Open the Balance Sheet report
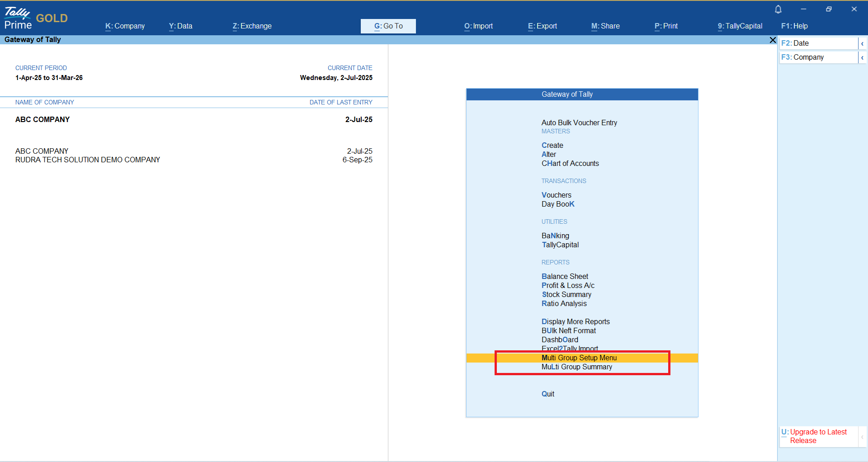Image resolution: width=868 pixels, height=462 pixels. click(x=565, y=277)
